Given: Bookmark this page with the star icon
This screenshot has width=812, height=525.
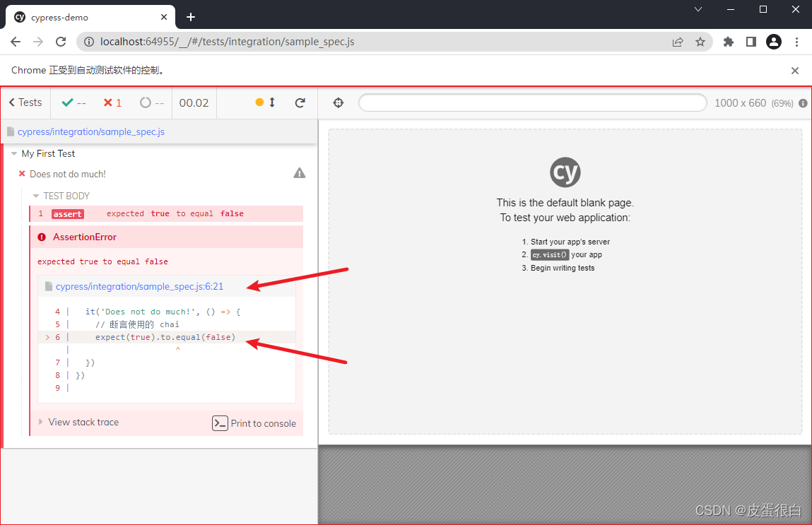Looking at the screenshot, I should click(700, 42).
